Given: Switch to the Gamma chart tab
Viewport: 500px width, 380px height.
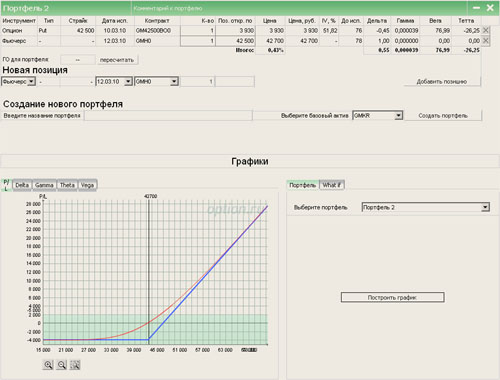Looking at the screenshot, I should pos(44,185).
